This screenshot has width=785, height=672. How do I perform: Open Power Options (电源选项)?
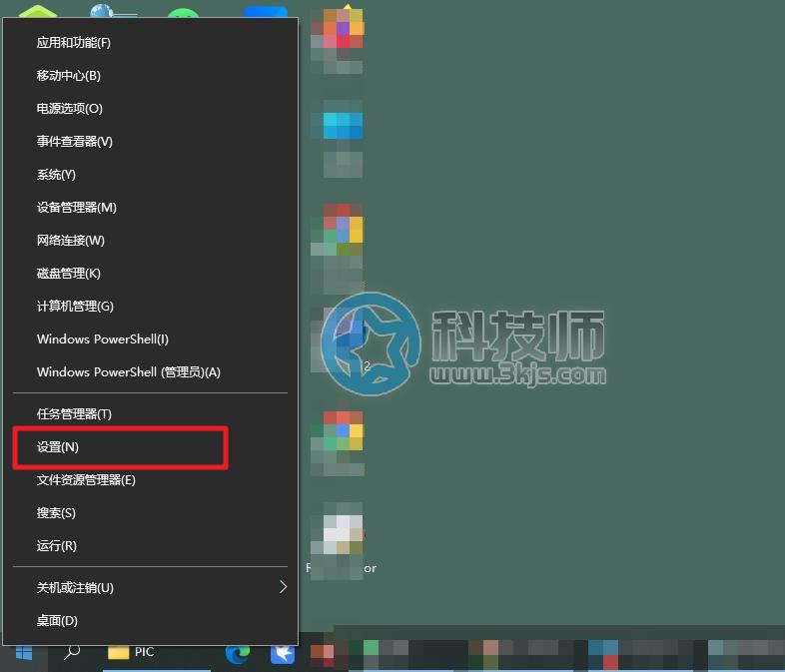[150, 109]
